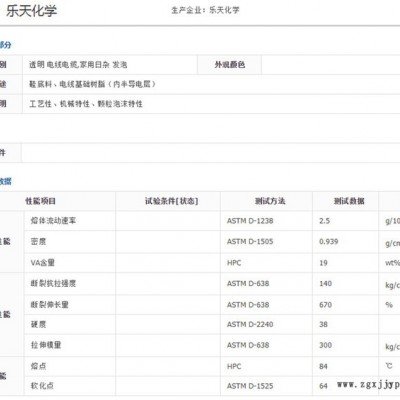Select the 测试方法 column header
This screenshot has height=400, width=400.
[270, 201]
